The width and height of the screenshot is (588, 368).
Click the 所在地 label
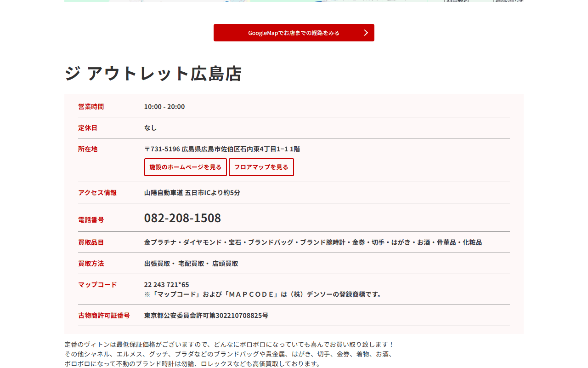coord(88,149)
